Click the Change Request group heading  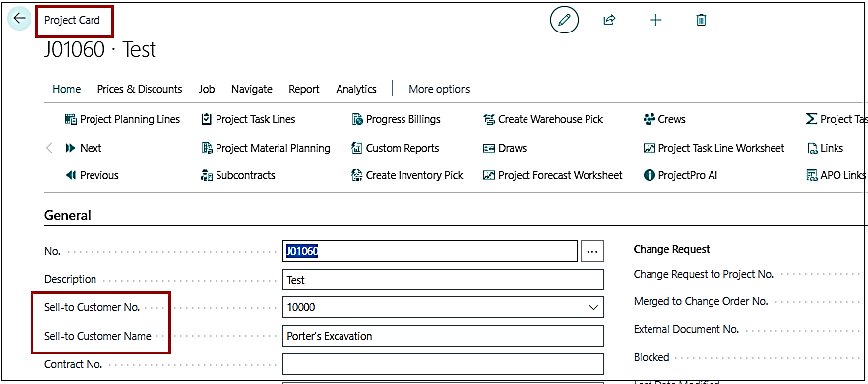671,249
